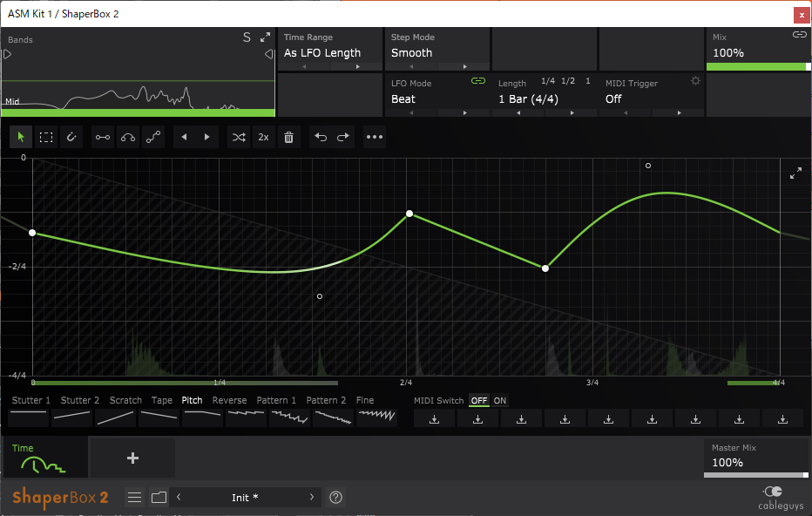Open the main hamburger menu
Viewport: 812px width, 516px height.
[135, 498]
